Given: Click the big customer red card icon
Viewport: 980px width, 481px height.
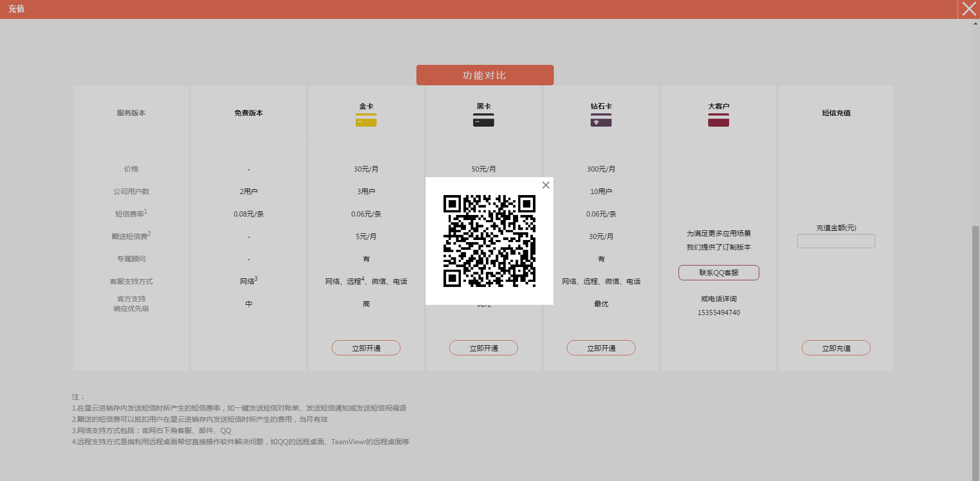Looking at the screenshot, I should [718, 120].
